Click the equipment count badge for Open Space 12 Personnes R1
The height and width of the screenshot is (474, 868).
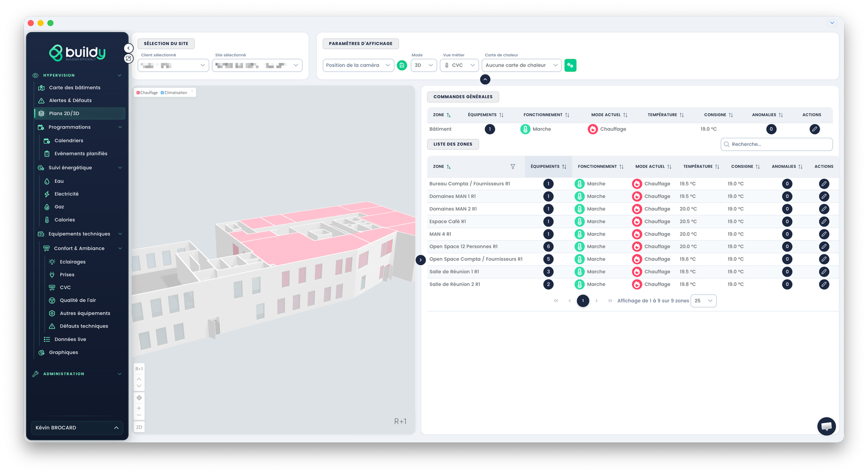click(x=548, y=247)
